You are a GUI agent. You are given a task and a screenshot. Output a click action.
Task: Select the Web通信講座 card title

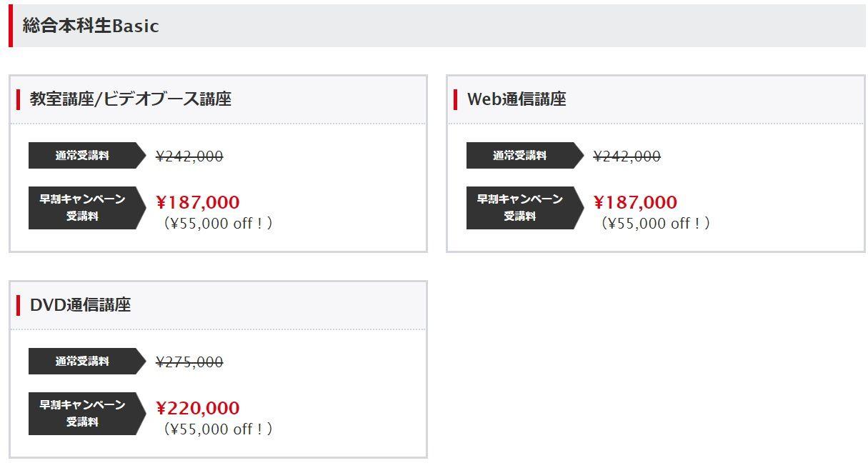(516, 99)
